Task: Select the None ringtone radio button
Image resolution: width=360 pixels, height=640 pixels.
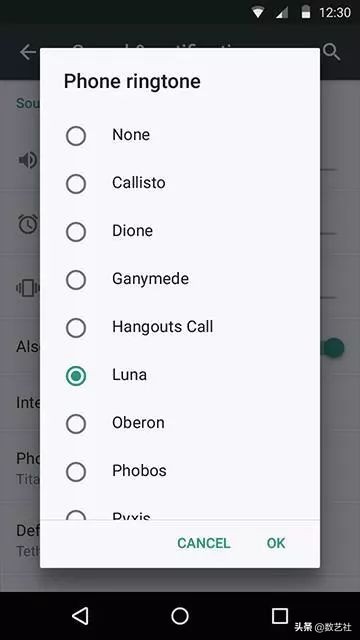Action: click(76, 136)
